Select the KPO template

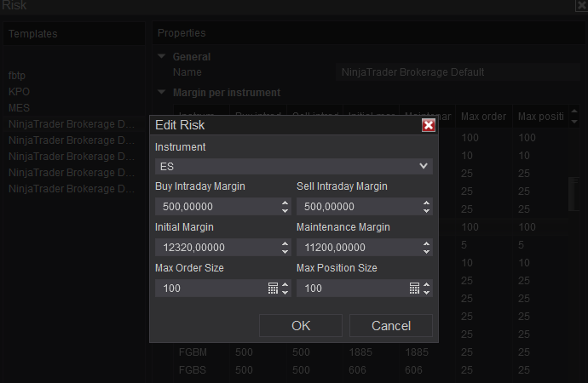point(19,91)
